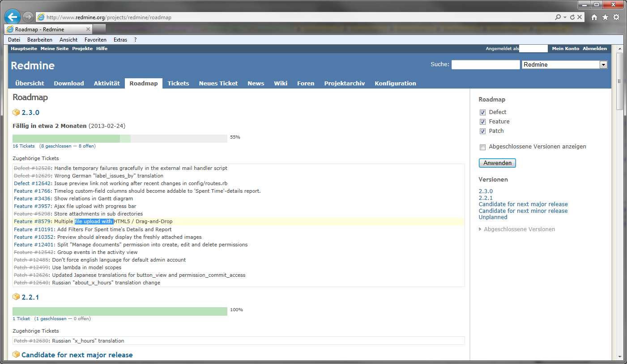The width and height of the screenshot is (627, 364).
Task: Open the Hauptseite link
Action: click(x=24, y=48)
